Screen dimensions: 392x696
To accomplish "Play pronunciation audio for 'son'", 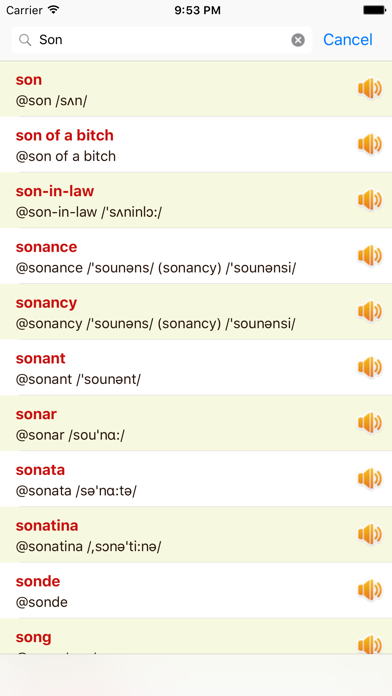I will tap(370, 89).
